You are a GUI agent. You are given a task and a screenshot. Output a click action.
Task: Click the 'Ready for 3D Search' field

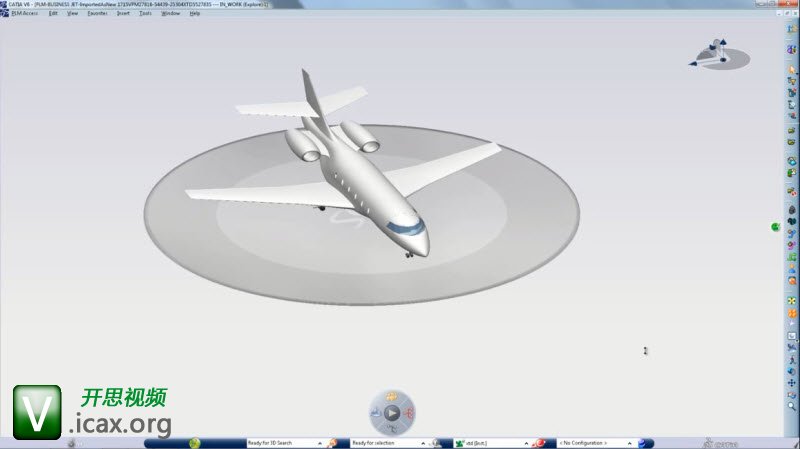[282, 443]
